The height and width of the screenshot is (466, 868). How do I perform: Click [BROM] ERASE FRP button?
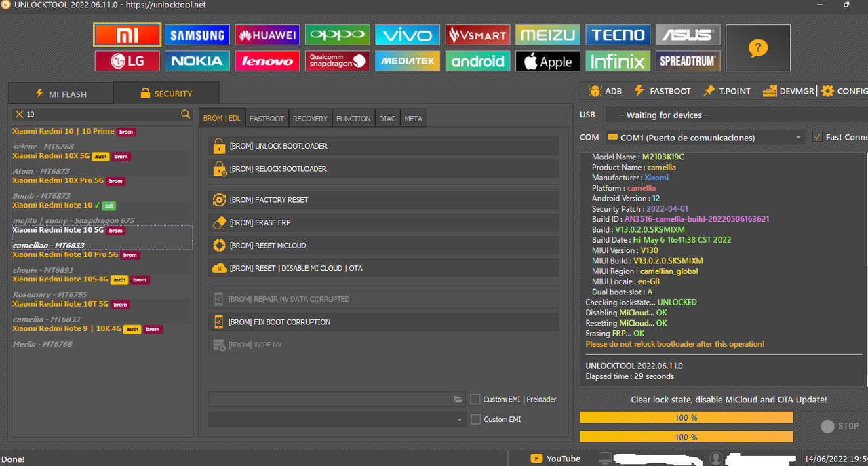383,222
